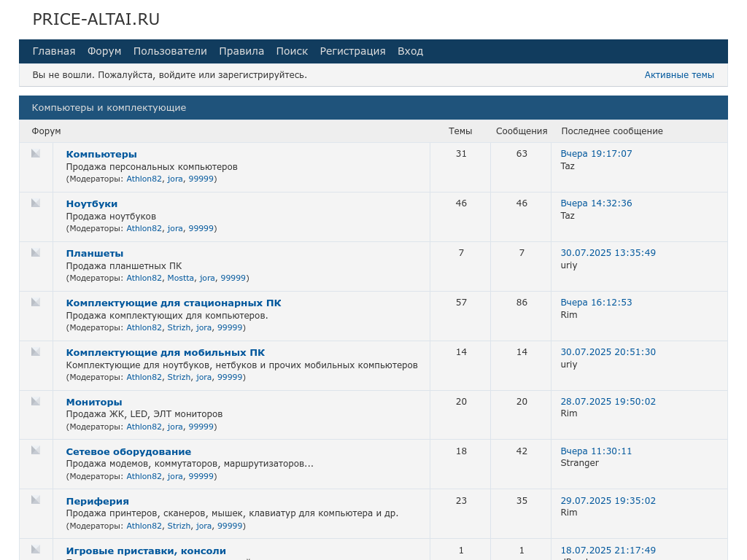This screenshot has height=560, width=747.
Task: Click the status icon beside Сетевое оборудование forum
Action: (36, 451)
